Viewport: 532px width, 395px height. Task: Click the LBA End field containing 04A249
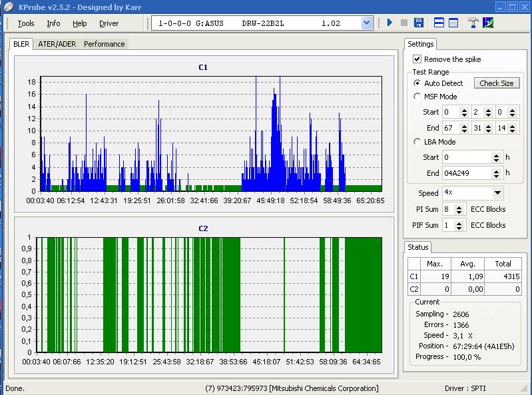point(467,173)
